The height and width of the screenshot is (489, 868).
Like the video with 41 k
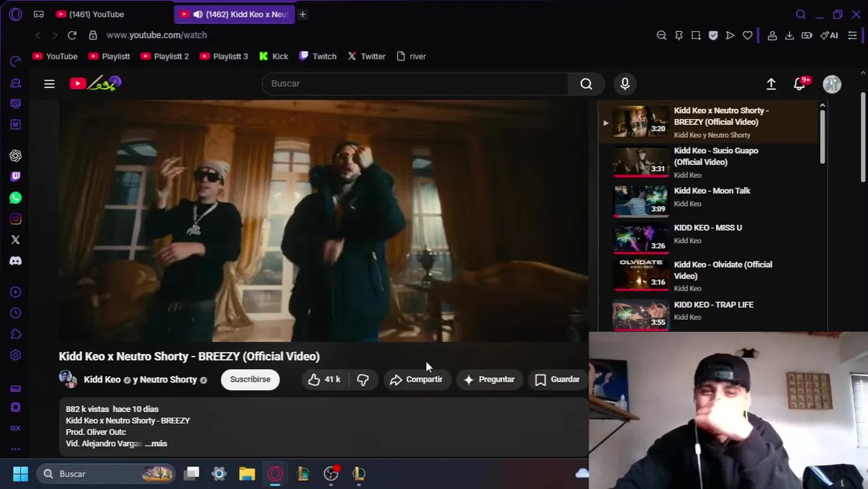point(324,380)
